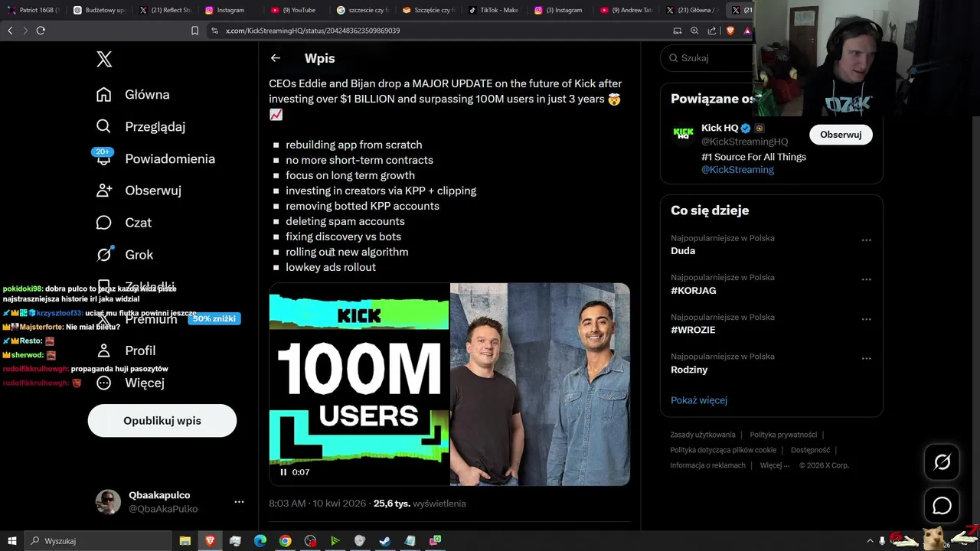The height and width of the screenshot is (551, 980).
Task: Click Wyszukaj taskbar search box
Action: 97,541
